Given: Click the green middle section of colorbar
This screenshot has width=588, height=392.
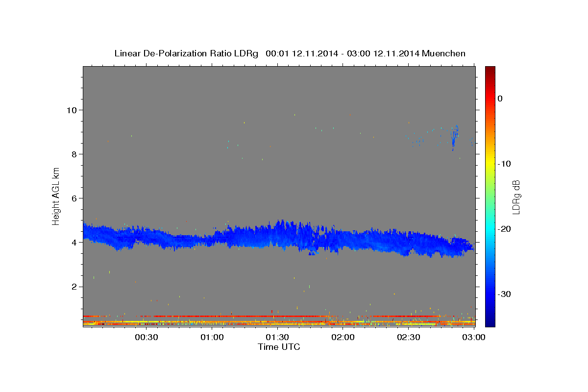Looking at the screenshot, I should pos(490,196).
